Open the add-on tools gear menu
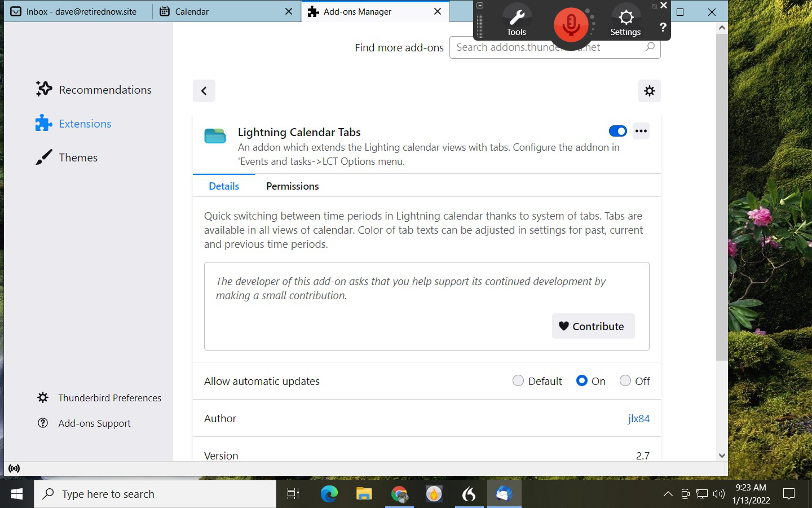This screenshot has height=508, width=812. (x=650, y=91)
